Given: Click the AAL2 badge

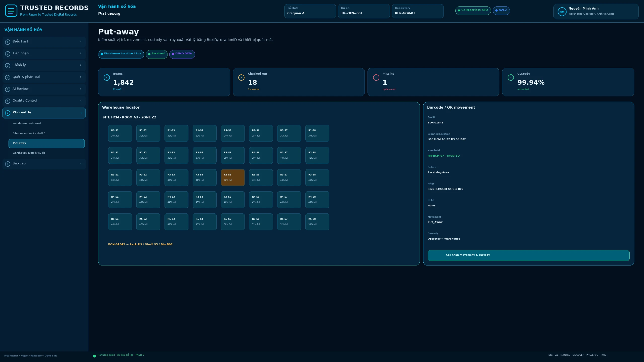Looking at the screenshot, I should pos(501,11).
